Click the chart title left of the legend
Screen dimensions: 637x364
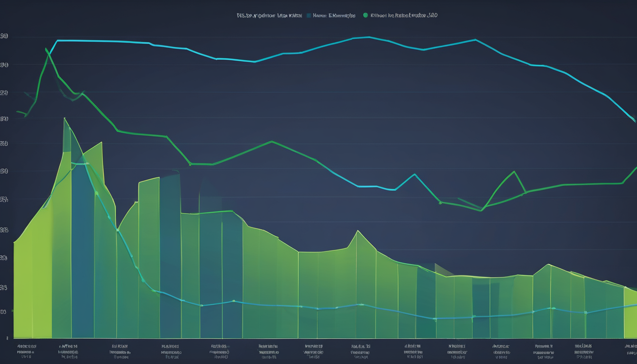click(269, 15)
